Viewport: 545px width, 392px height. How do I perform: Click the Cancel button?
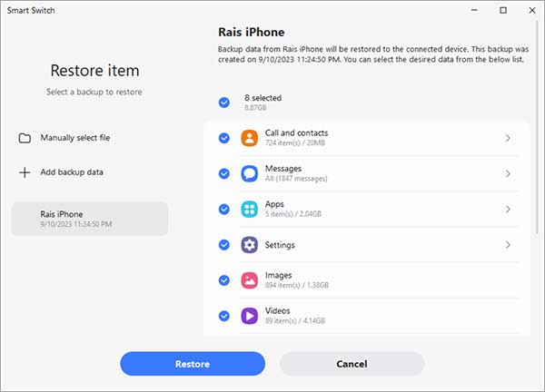point(352,364)
